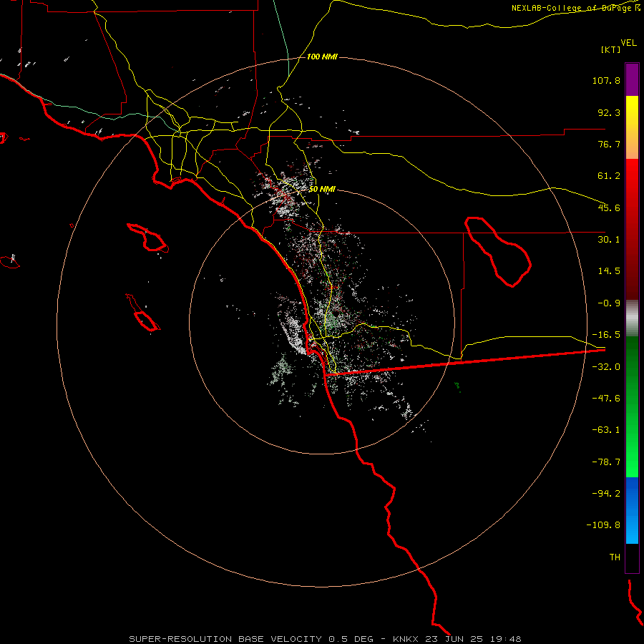Select the -78.7 legend value
This screenshot has width=644, height=644.
(606, 462)
